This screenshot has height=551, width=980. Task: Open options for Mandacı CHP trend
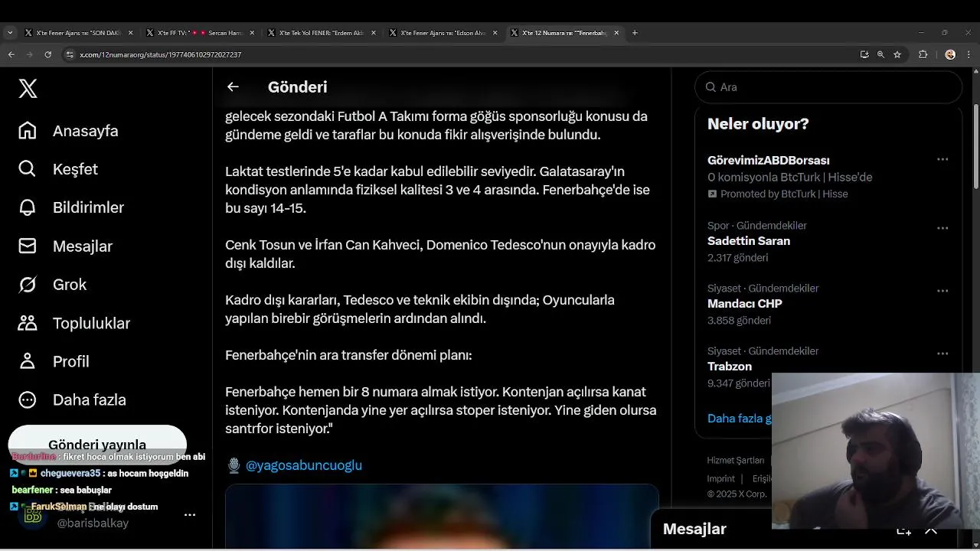point(942,291)
